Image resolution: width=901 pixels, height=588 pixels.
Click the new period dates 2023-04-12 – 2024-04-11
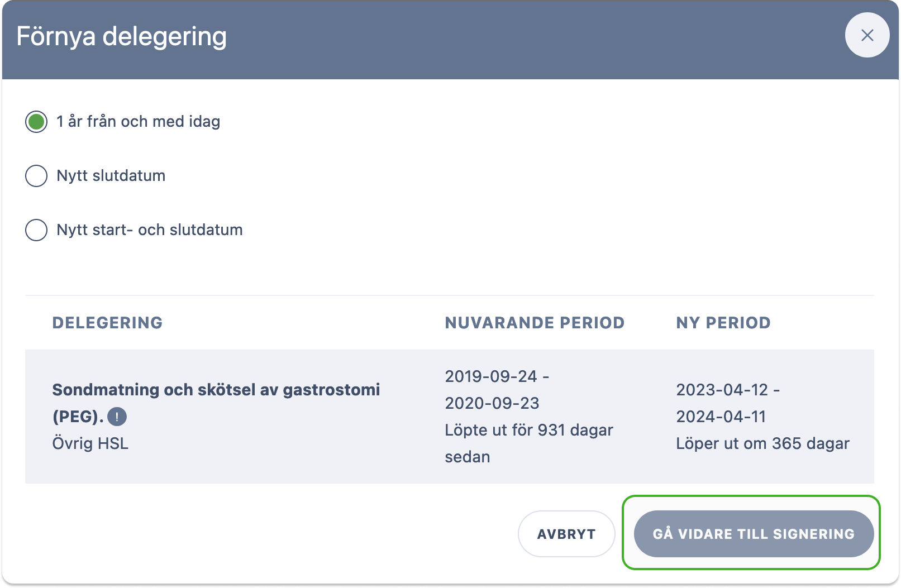pyautogui.click(x=728, y=403)
